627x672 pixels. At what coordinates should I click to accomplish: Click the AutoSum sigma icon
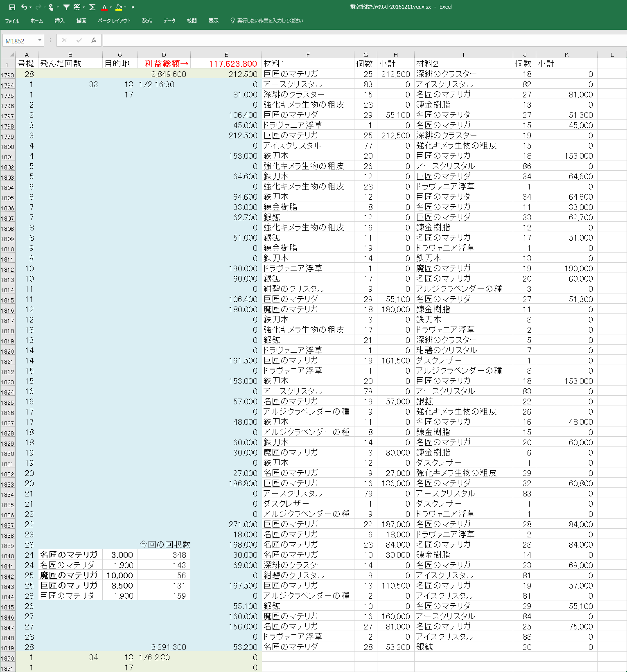pos(92,7)
